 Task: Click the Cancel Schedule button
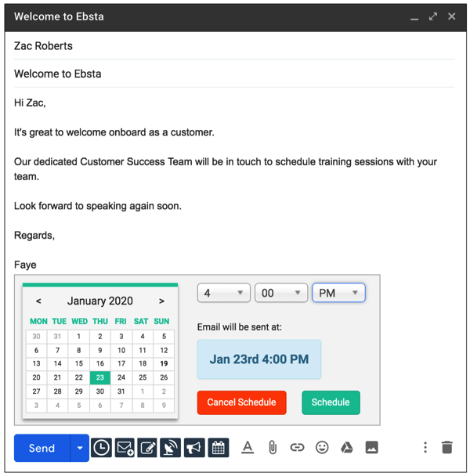coord(241,402)
